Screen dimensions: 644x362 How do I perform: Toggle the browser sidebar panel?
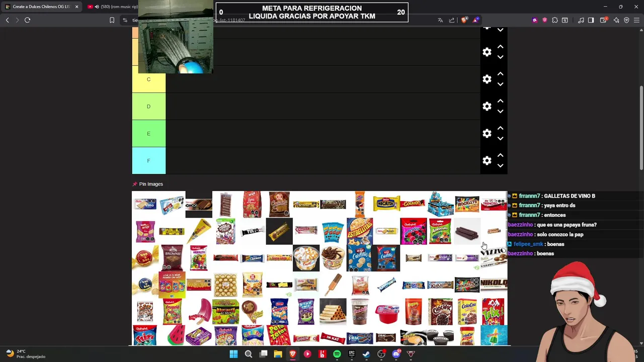(x=591, y=20)
